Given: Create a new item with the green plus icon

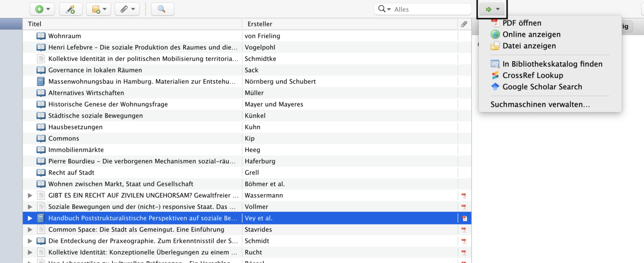Looking at the screenshot, I should (39, 9).
